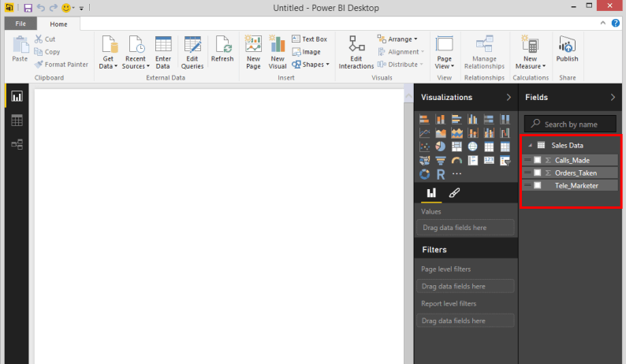Tick the Orders_Taken field checkbox
This screenshot has height=364, width=626.
click(538, 173)
